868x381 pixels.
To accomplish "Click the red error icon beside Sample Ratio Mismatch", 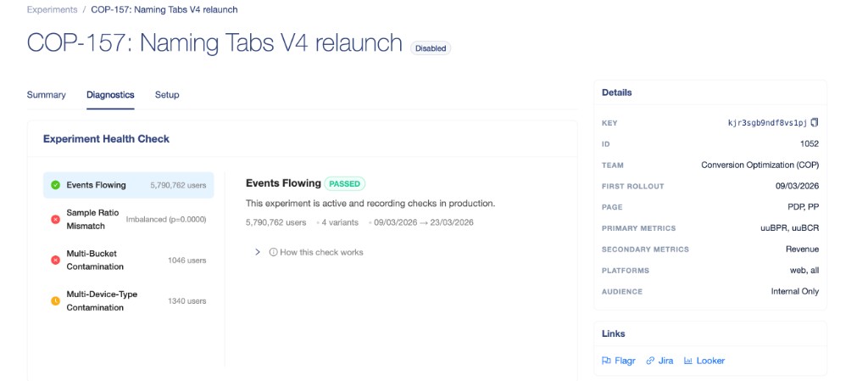I will 55,219.
